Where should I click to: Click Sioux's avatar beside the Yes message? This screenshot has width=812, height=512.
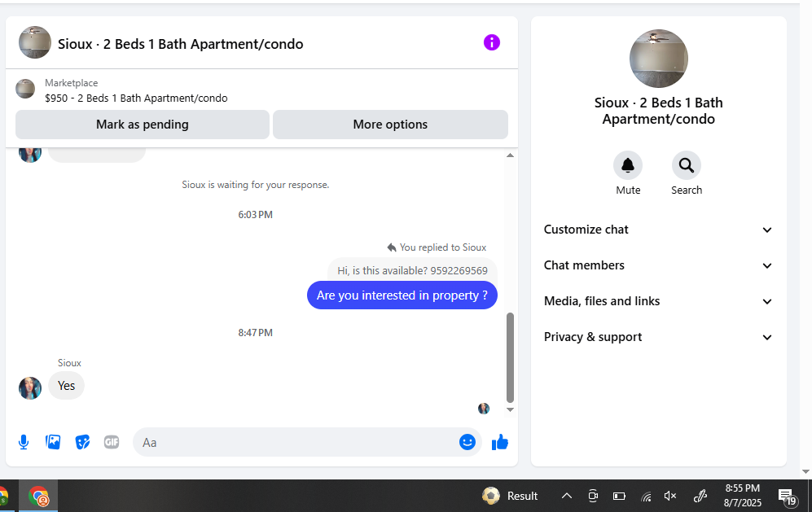[30, 388]
